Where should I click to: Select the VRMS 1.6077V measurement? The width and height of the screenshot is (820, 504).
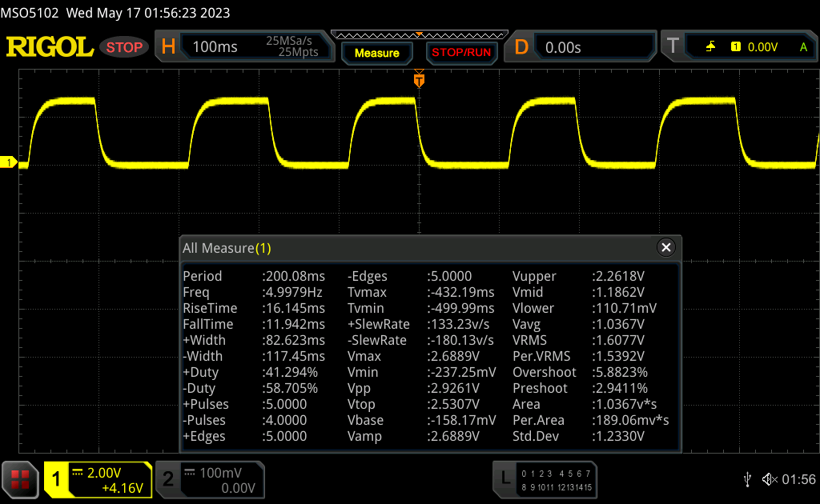pyautogui.click(x=578, y=340)
